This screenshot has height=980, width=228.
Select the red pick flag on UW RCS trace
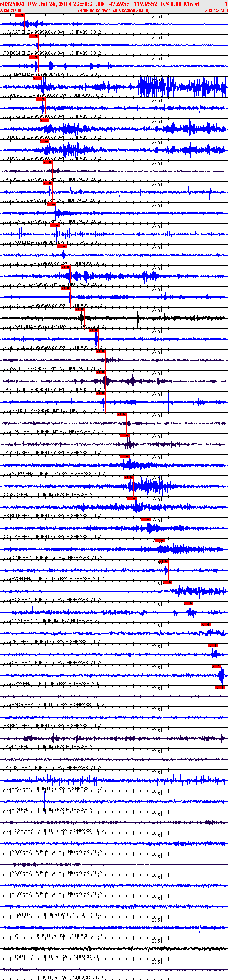coord(167,582)
